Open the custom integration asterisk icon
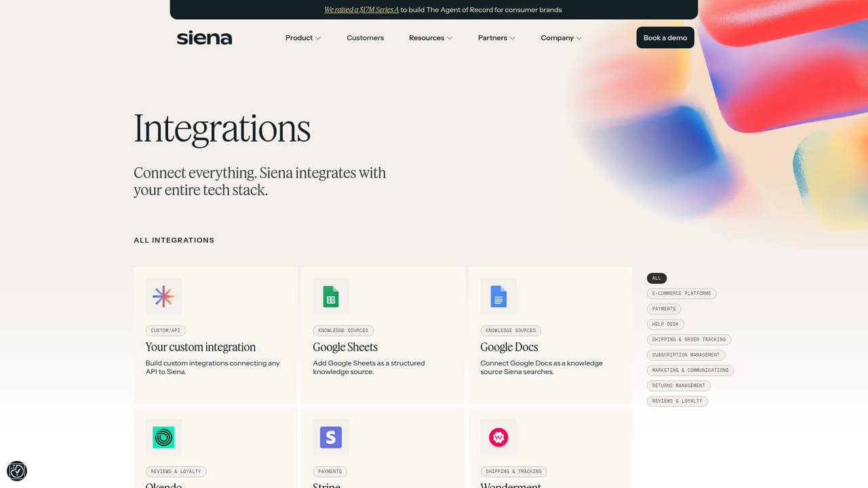 [x=163, y=296]
